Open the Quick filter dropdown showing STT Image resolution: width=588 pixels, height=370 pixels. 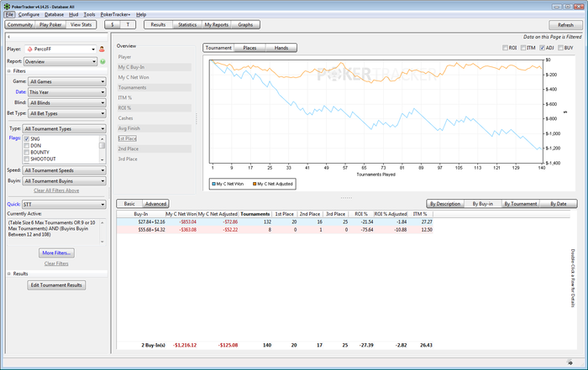coord(64,205)
